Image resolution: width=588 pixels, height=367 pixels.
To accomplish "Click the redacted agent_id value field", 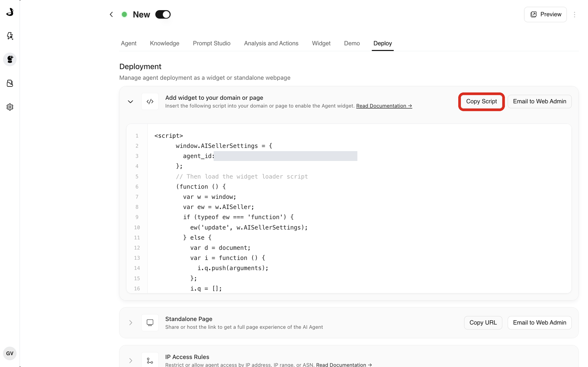I will (286, 156).
